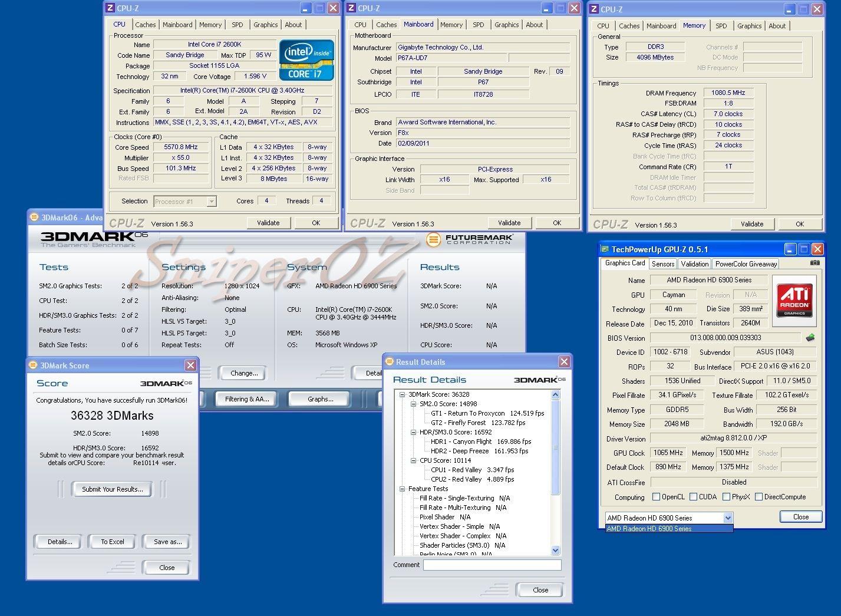
Task: Click Submit Your Results button
Action: click(x=112, y=489)
